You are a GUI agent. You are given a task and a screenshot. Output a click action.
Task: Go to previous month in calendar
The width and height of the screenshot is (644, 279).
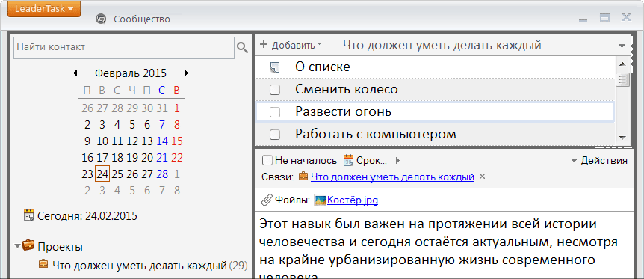[x=75, y=73]
